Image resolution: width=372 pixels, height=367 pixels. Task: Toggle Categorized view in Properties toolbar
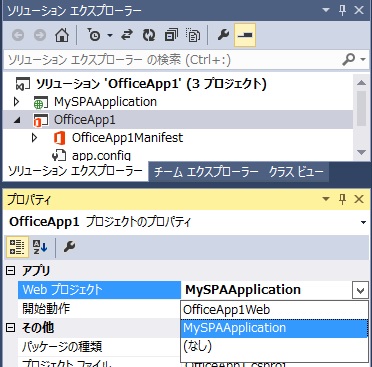[17, 247]
